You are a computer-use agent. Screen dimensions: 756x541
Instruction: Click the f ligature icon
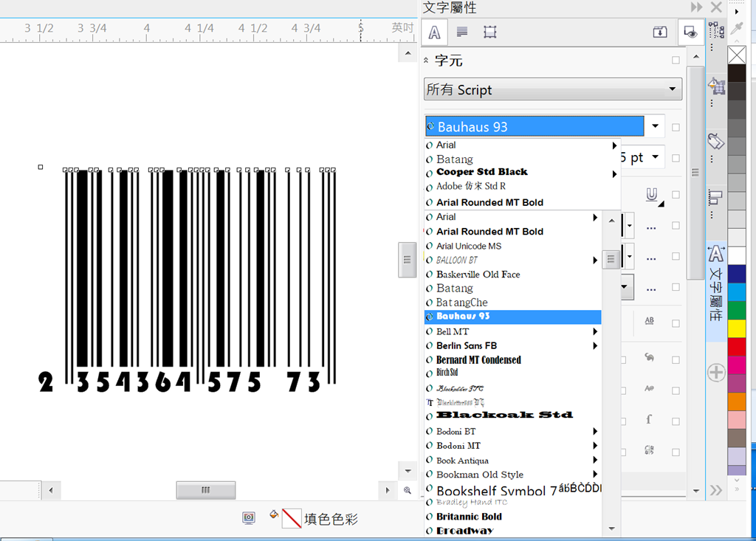click(x=649, y=419)
